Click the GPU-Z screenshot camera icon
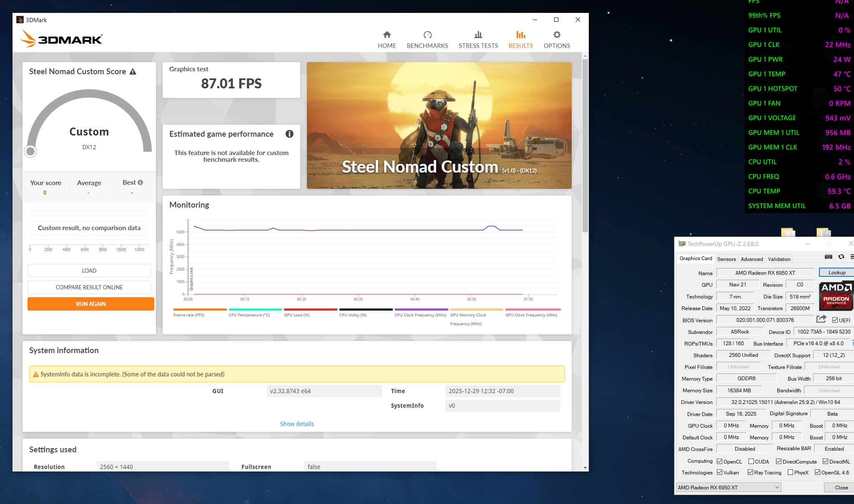The image size is (854, 504). pos(829,257)
